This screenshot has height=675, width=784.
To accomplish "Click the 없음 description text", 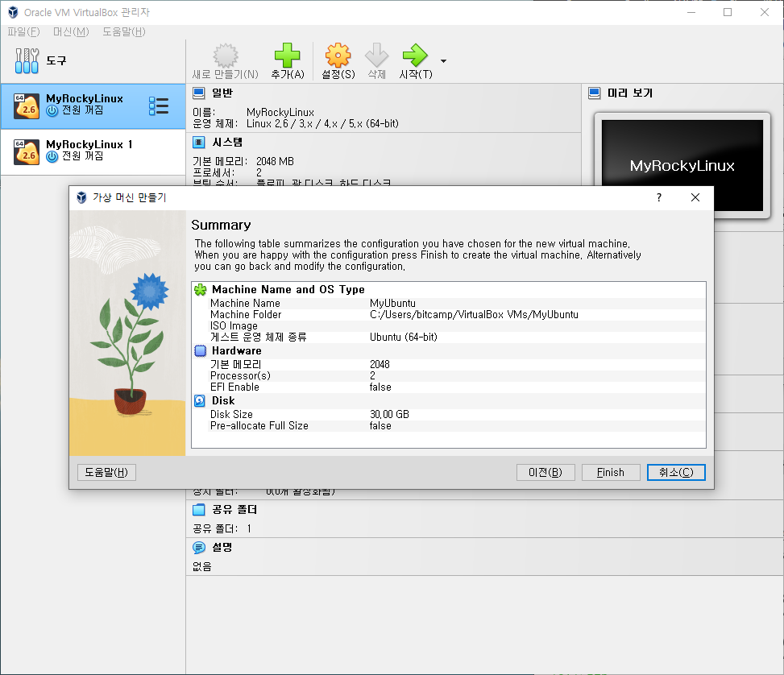I will [x=202, y=566].
